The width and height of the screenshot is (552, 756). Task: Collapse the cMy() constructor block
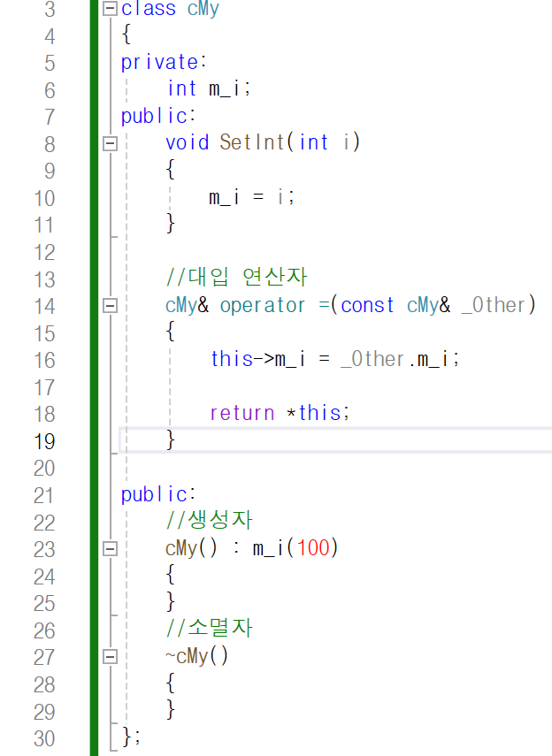[110, 548]
